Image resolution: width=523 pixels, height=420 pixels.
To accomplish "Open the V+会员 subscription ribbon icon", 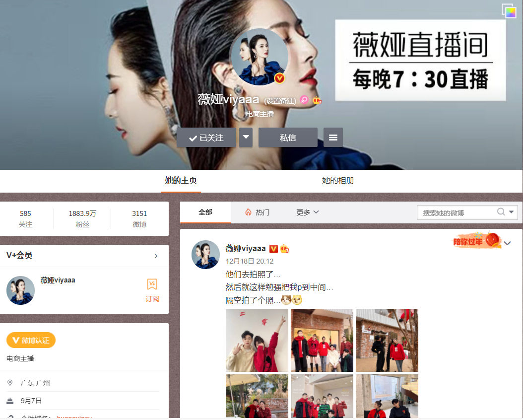I will click(152, 284).
